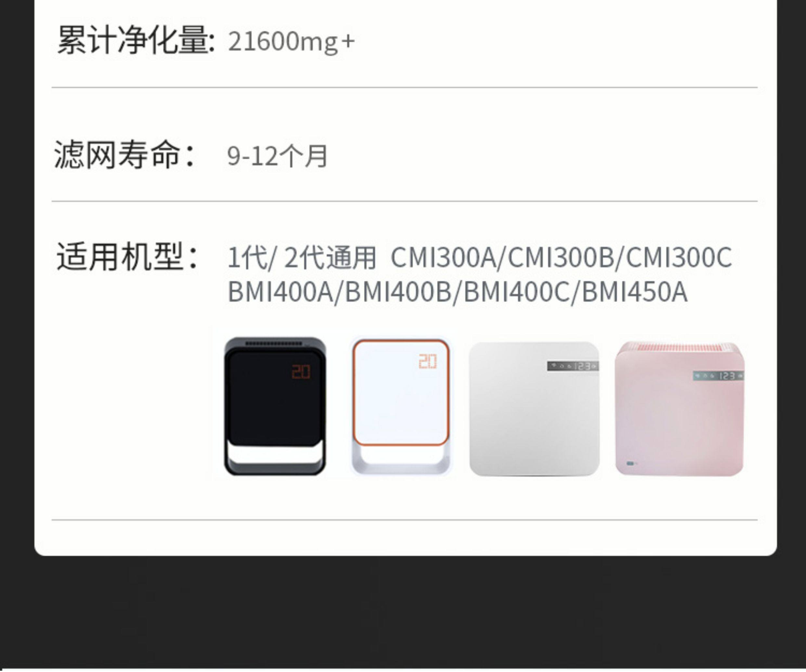Click the 1代/2代通用 text

tap(302, 257)
